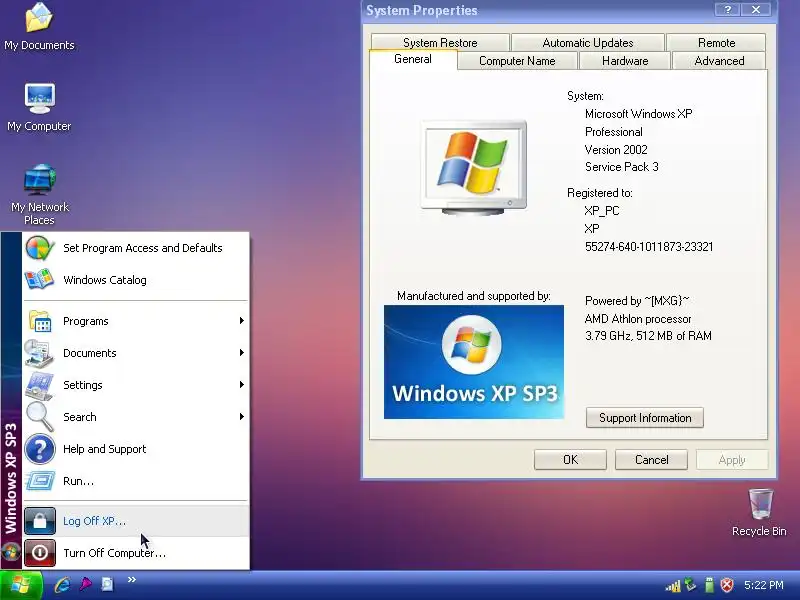The width and height of the screenshot is (800, 600).
Task: Click the Run icon in Start menu
Action: (40, 481)
